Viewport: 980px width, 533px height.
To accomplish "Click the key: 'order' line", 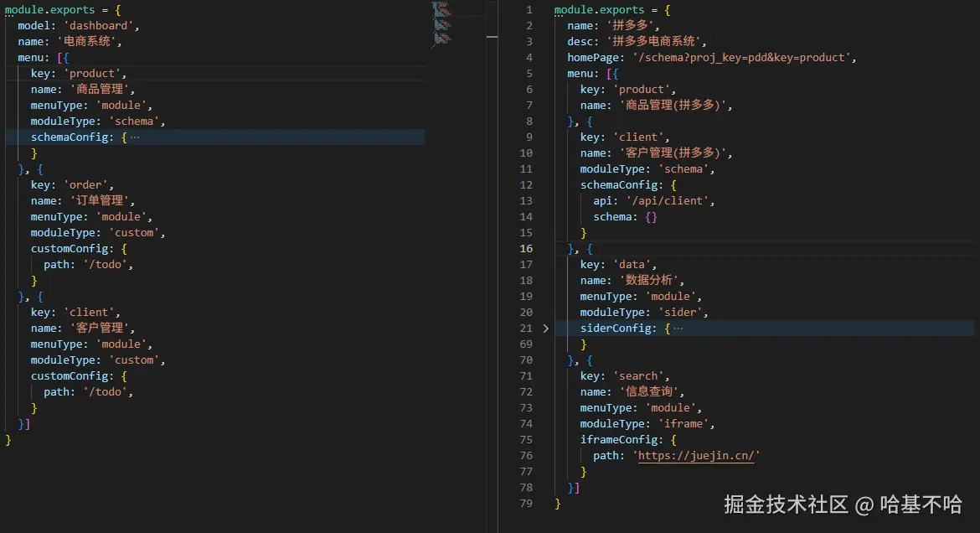I will (72, 185).
